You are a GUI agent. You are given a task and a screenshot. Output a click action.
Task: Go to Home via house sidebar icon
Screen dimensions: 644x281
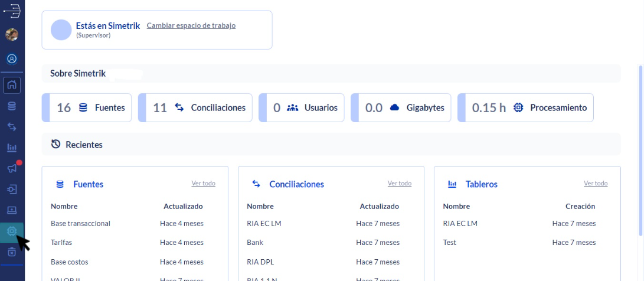point(12,86)
